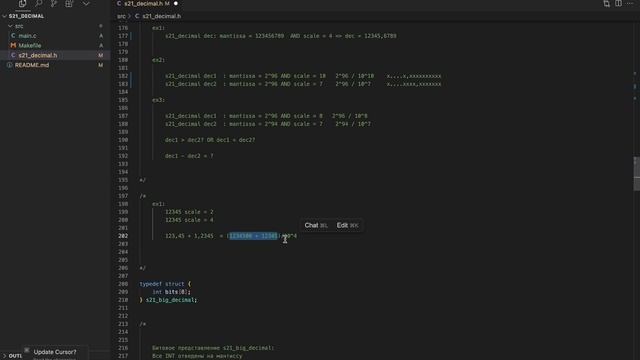This screenshot has height=360, width=640.
Task: Click the A status badge beside main.c
Action: click(x=101, y=36)
